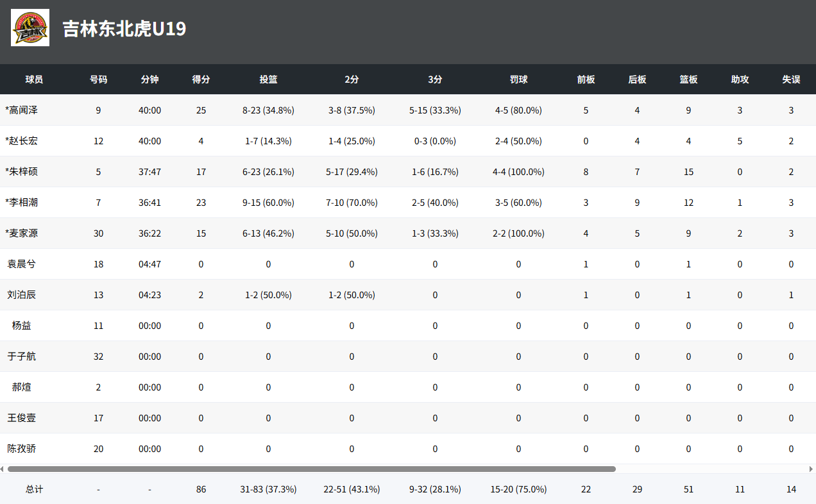Click the 篮板 column header
Viewport: 816px width, 504px height.
[x=688, y=80]
